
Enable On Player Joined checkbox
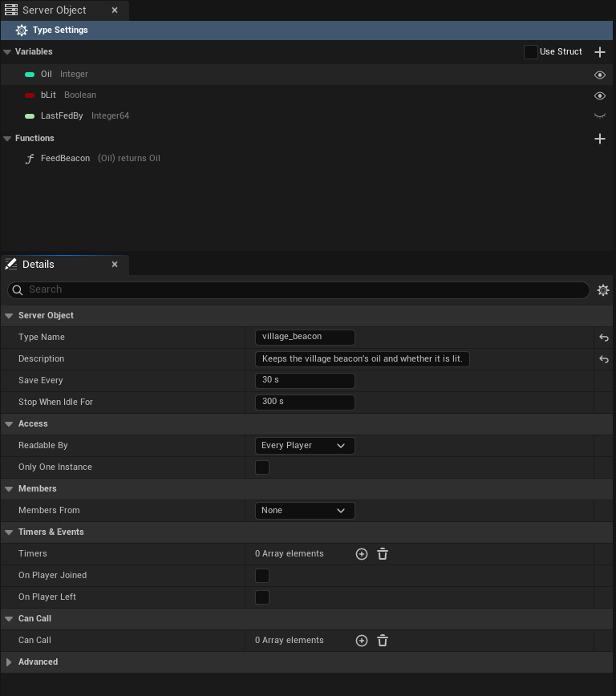262,575
